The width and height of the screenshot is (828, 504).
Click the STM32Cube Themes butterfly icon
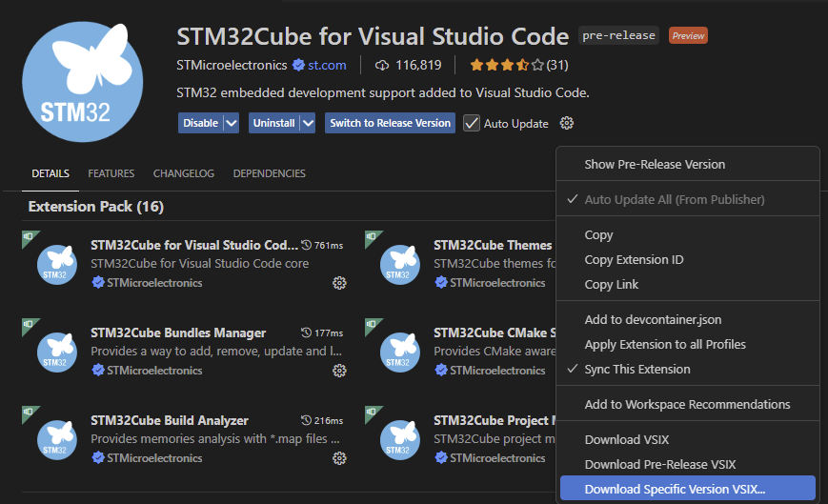tap(400, 264)
